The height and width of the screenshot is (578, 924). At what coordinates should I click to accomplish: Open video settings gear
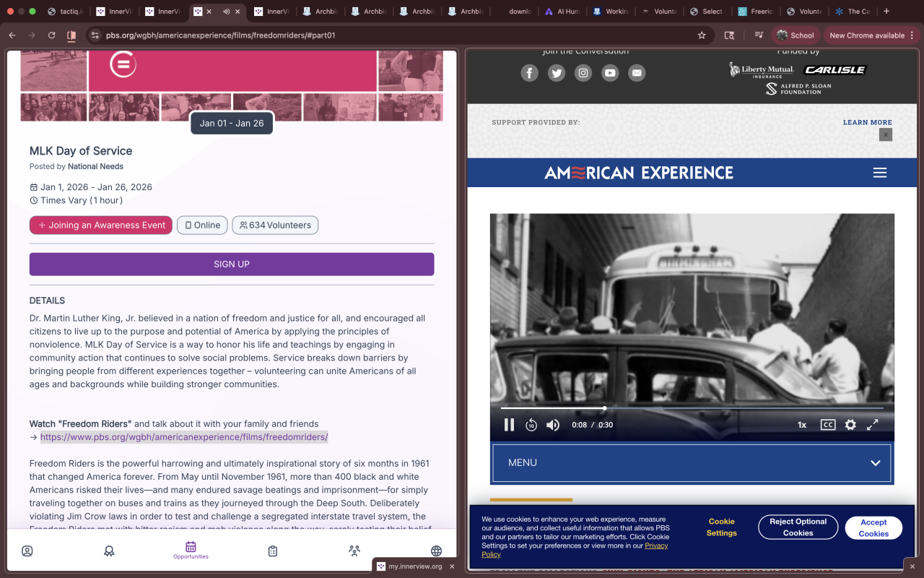coord(850,425)
